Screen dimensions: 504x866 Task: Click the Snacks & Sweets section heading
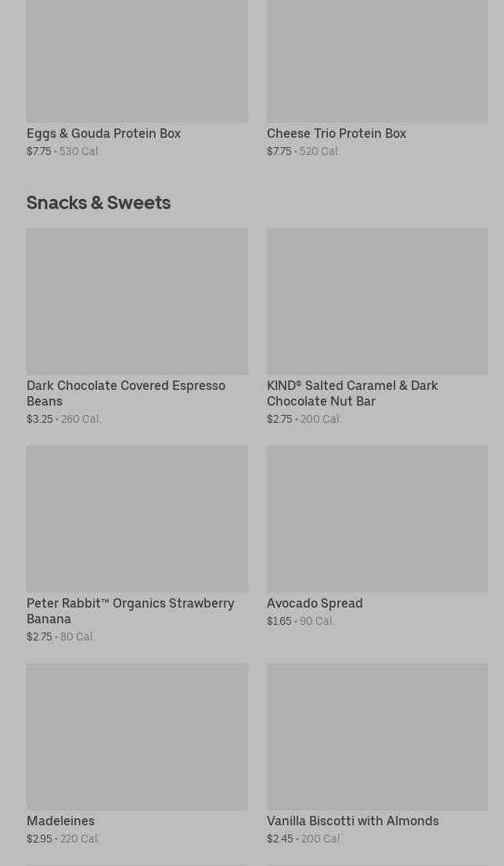click(99, 203)
